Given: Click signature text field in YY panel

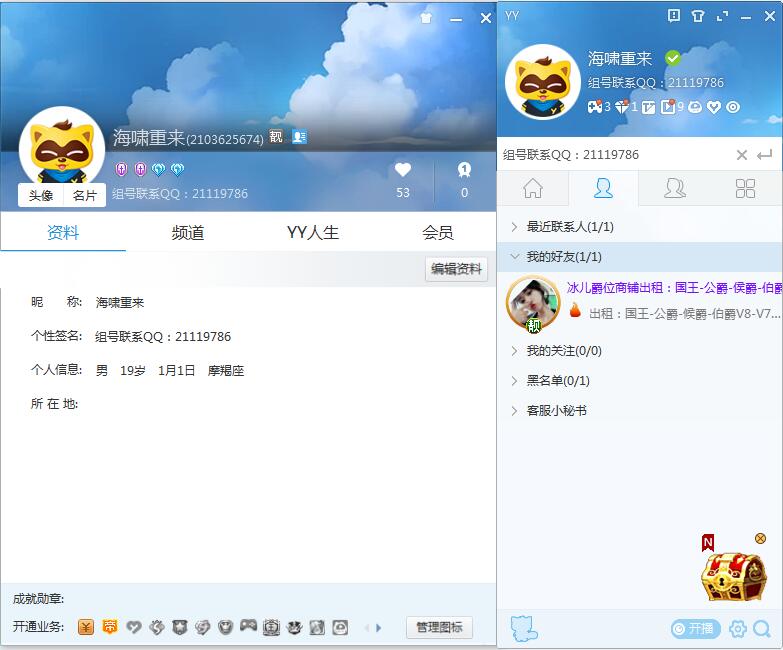Looking at the screenshot, I should [617, 155].
